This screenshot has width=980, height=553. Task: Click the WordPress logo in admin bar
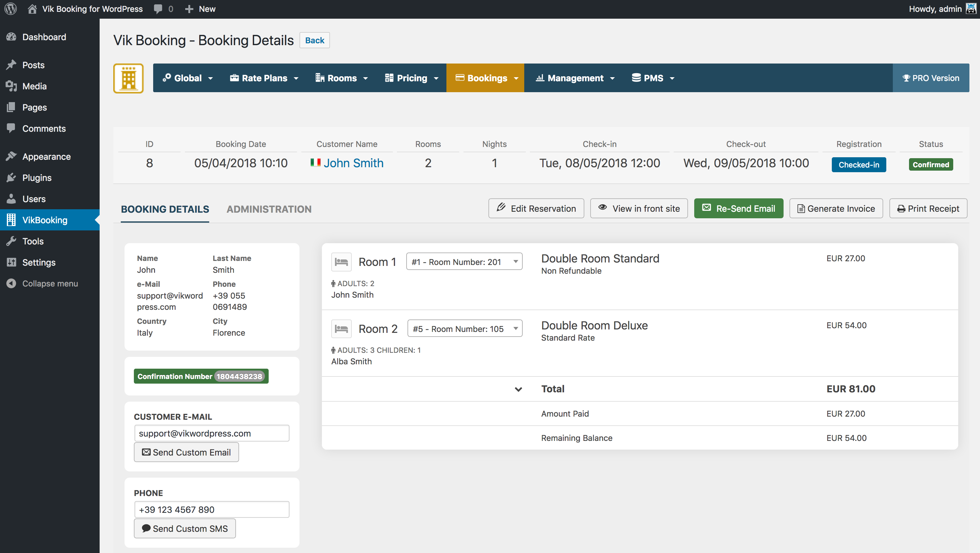tap(11, 9)
